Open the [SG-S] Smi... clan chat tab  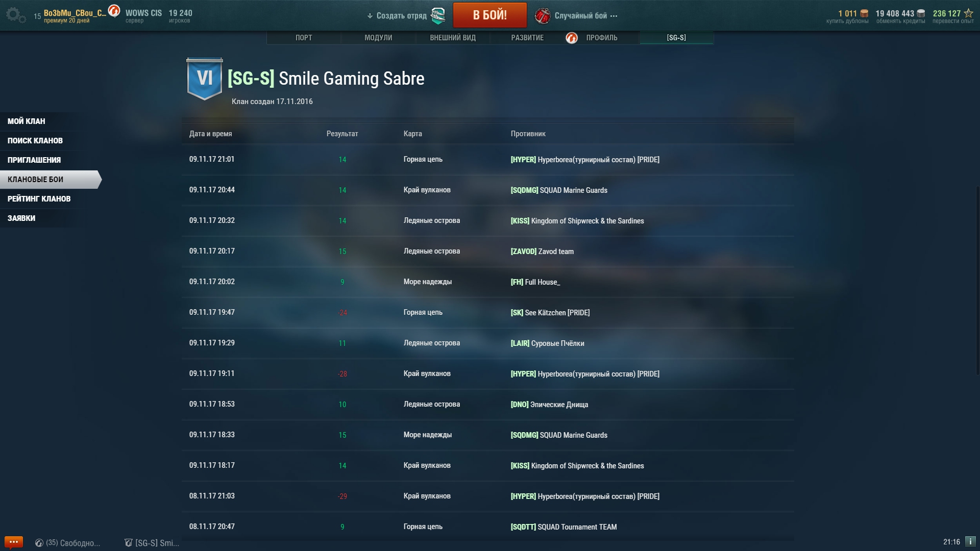(x=152, y=543)
